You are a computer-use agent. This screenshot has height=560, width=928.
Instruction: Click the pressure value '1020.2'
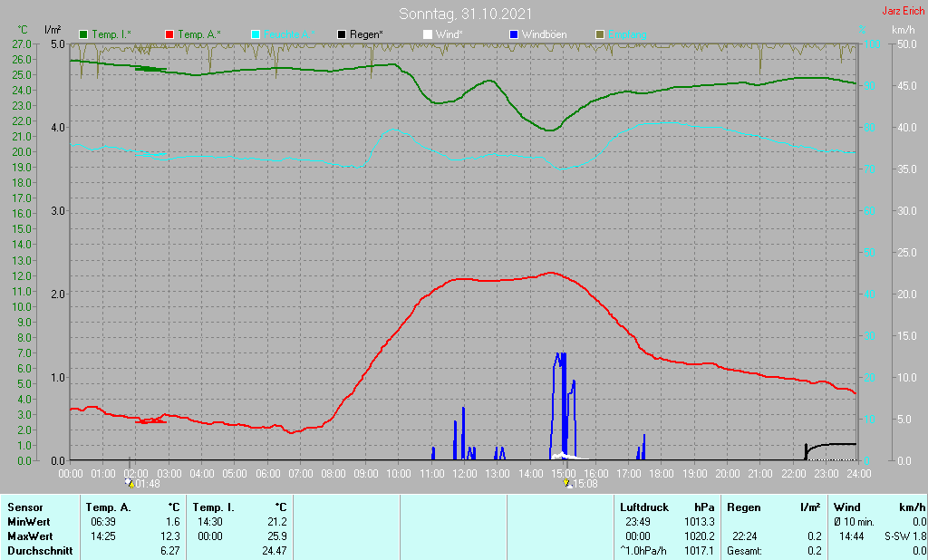click(699, 536)
